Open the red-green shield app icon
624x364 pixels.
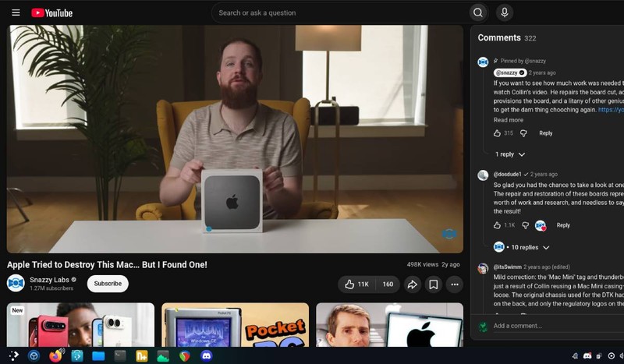[185, 356]
